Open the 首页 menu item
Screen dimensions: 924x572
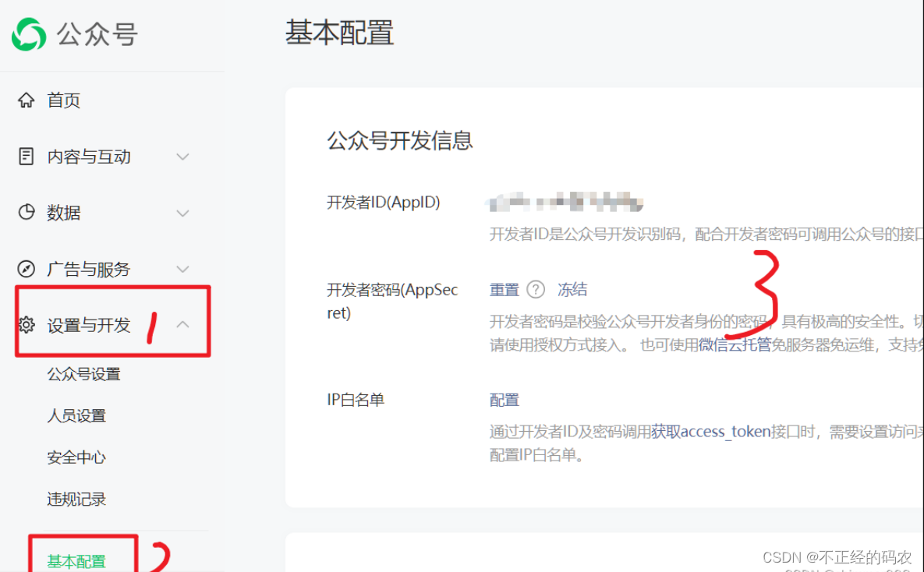tap(62, 100)
